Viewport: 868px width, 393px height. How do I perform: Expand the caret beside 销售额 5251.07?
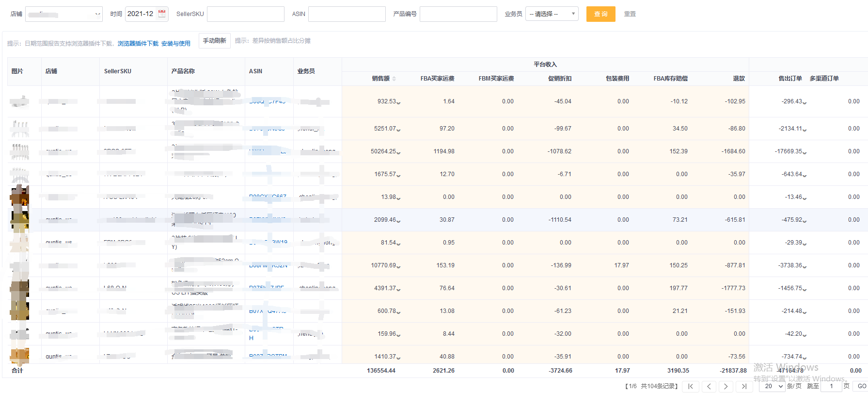pyautogui.click(x=398, y=130)
